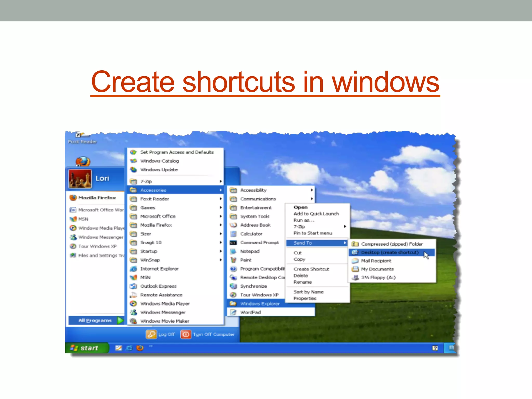Open the Send To submenu
This screenshot has width=532, height=399.
317,243
